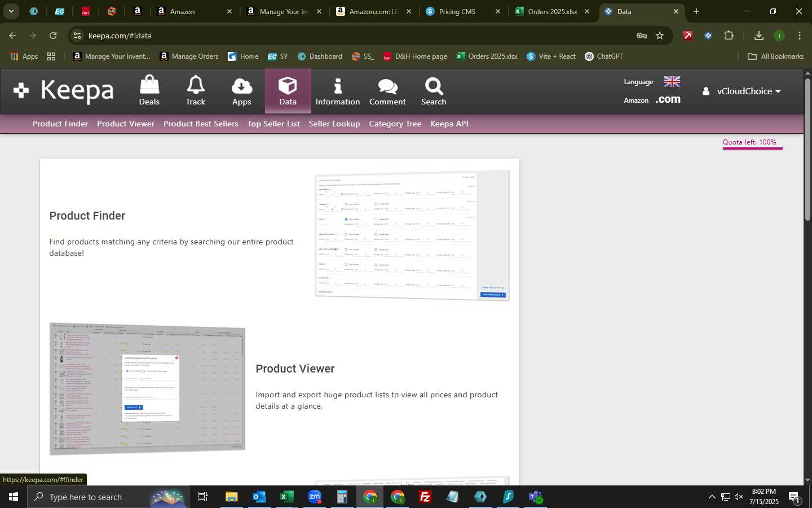Expand the vCloudChoice account menu

click(742, 91)
